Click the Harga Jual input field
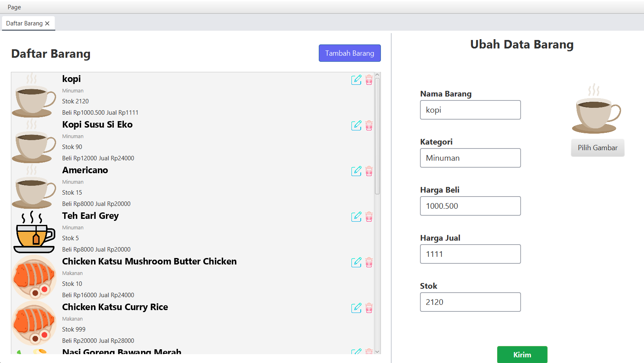 click(470, 254)
